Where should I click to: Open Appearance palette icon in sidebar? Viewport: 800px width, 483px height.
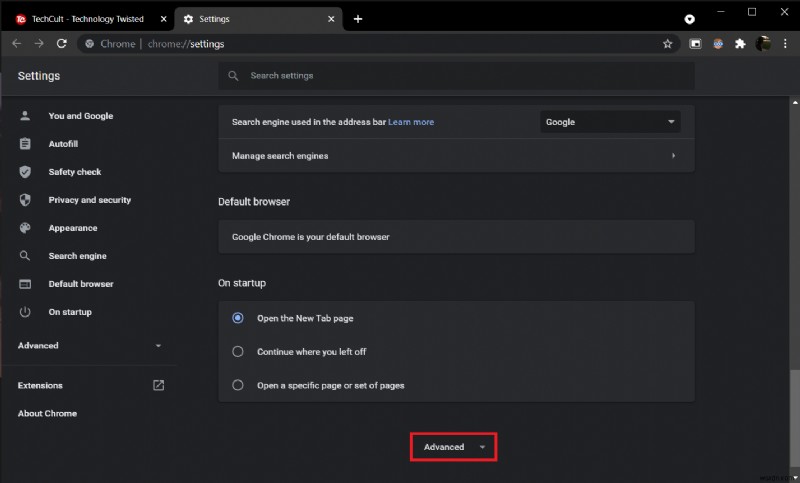click(x=25, y=228)
